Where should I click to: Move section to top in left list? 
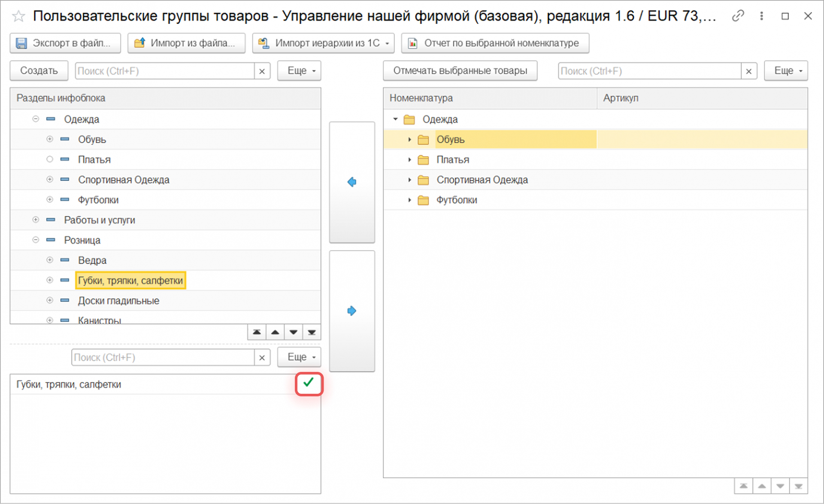click(257, 332)
